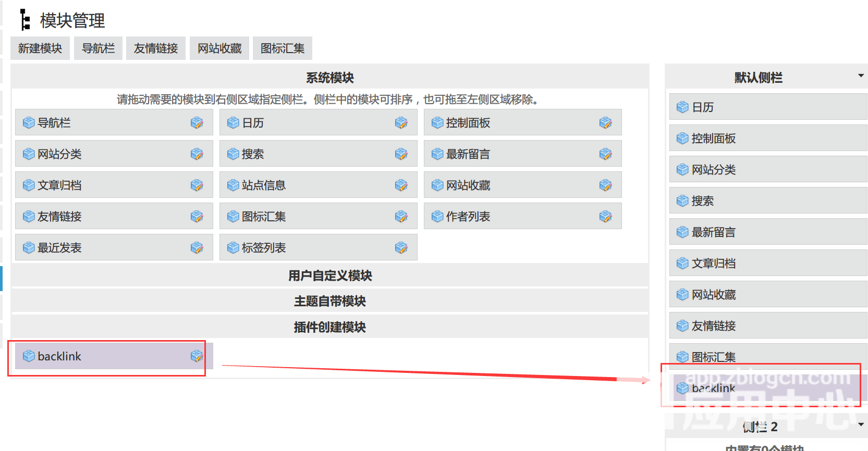Edit the 网站分类 module via its icon

click(x=197, y=154)
